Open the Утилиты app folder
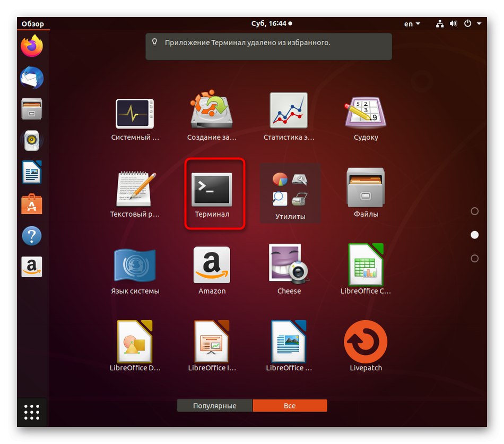 click(x=290, y=193)
